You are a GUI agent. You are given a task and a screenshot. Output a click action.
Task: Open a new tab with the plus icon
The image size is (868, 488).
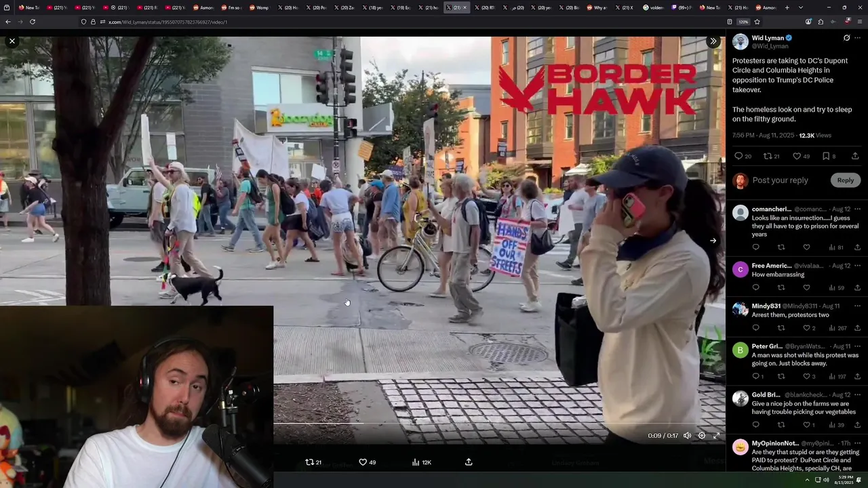[x=787, y=7]
